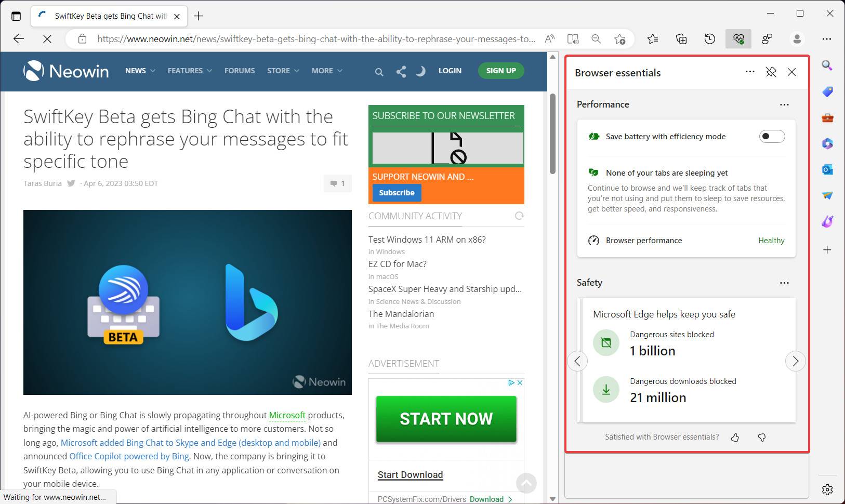Screen dimensions: 845x504
Task: Open Drop in the sidebar
Action: [x=827, y=195]
